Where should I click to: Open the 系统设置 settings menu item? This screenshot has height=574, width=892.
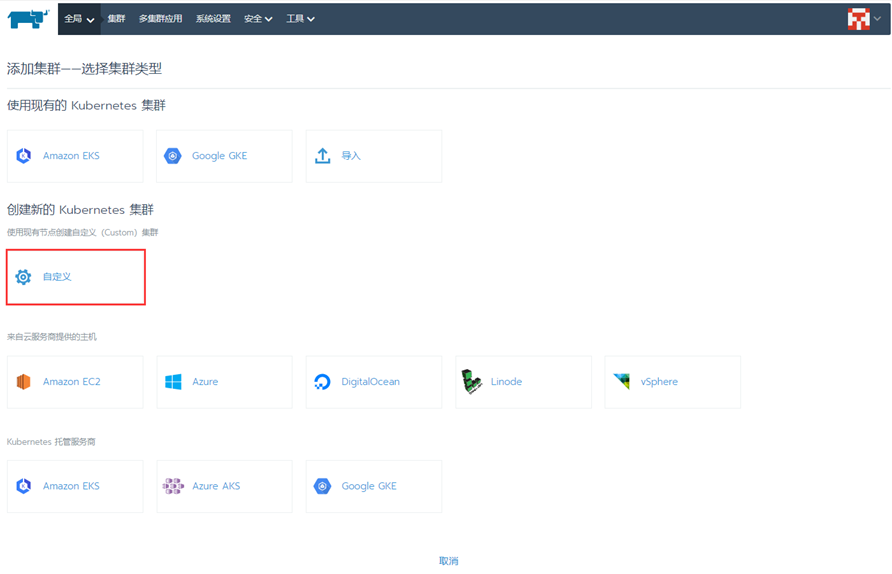pyautogui.click(x=213, y=19)
